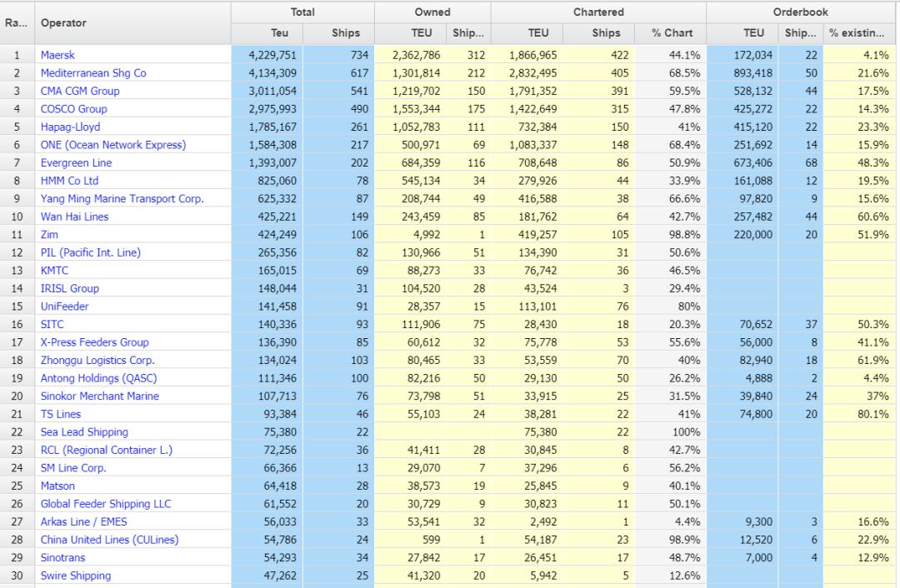Open the Matson operator link
The width and height of the screenshot is (900, 588).
[x=57, y=486]
